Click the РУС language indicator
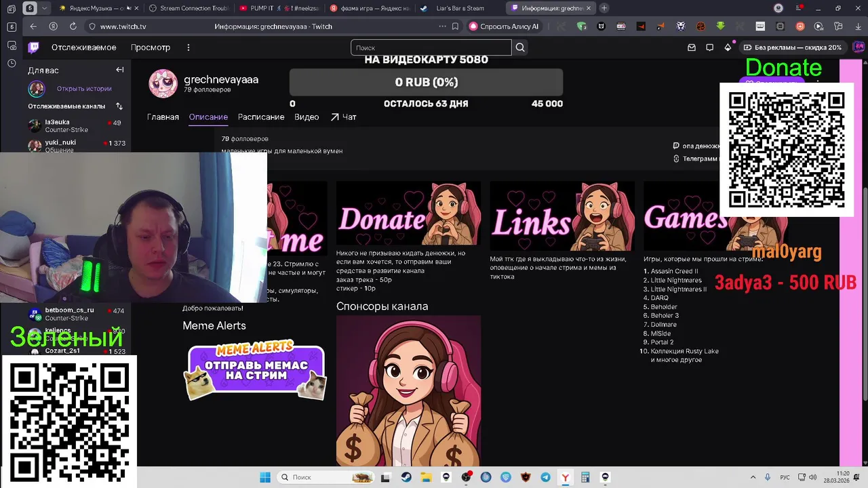 [x=785, y=477]
